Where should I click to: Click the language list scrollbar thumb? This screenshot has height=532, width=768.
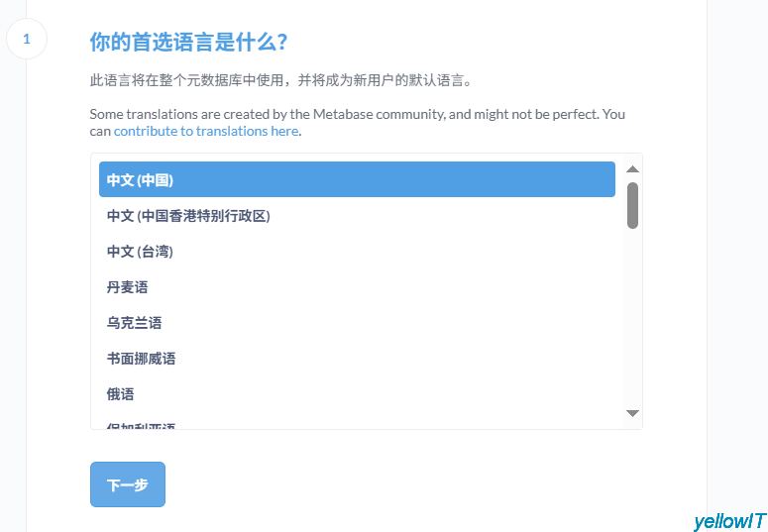(632, 205)
